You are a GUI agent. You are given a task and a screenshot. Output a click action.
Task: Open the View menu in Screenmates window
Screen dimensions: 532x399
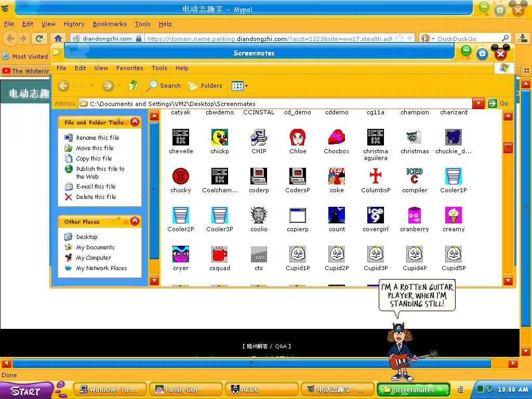point(101,68)
